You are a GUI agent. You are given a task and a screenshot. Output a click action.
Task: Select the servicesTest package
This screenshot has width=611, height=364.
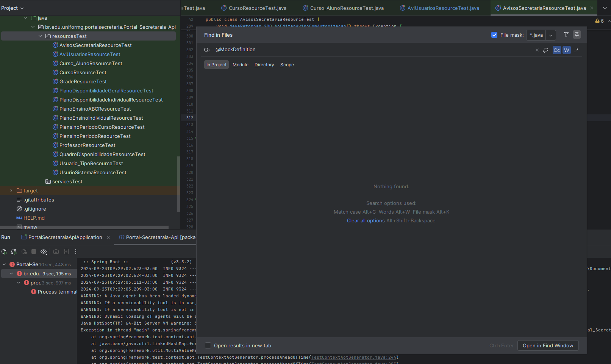click(67, 181)
